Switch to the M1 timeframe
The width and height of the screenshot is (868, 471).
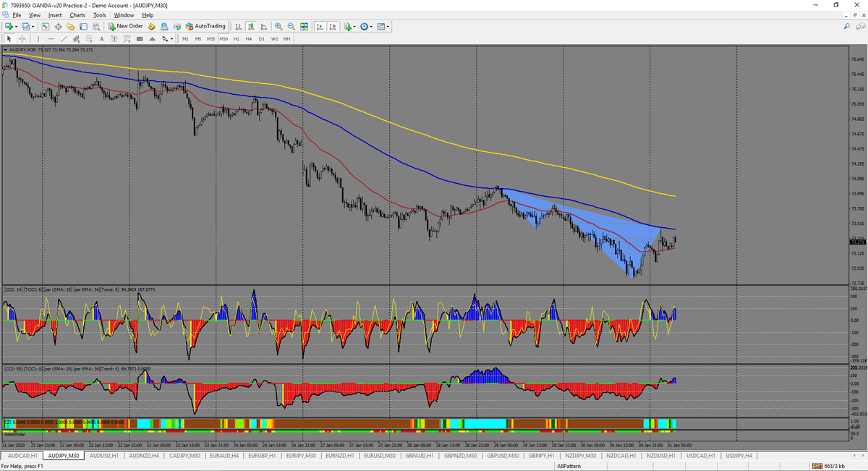pyautogui.click(x=186, y=38)
